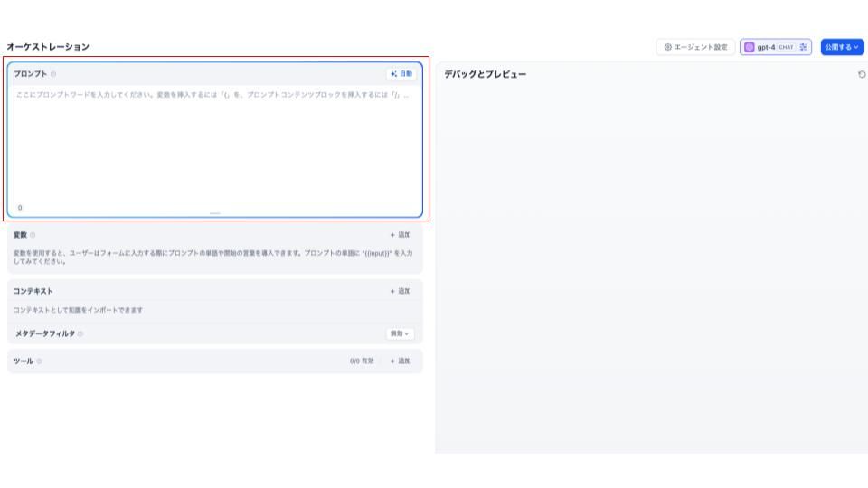Click the help icon beside ツール
Image resolution: width=868 pixels, height=488 pixels.
(39, 361)
